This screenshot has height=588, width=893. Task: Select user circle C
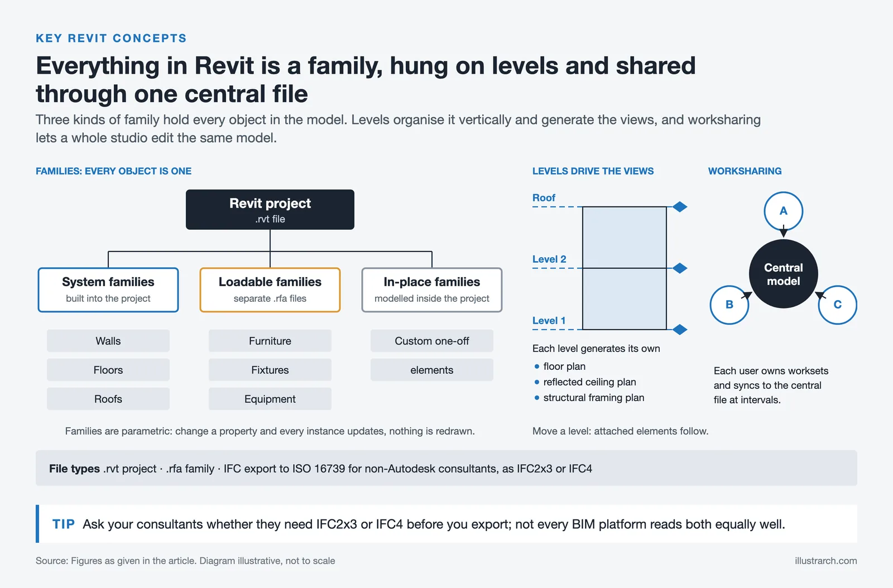838,305
